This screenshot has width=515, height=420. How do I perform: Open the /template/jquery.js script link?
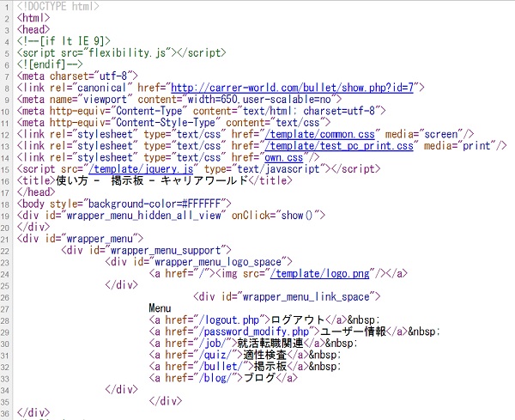click(141, 169)
